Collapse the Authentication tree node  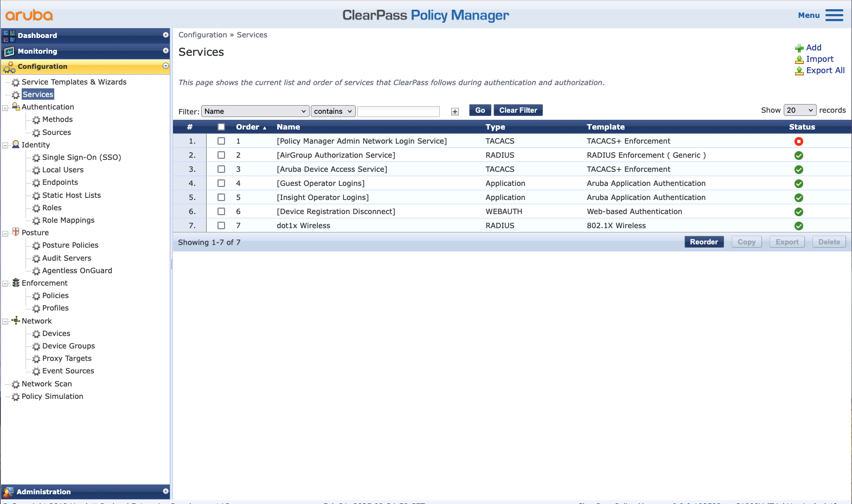(5, 107)
